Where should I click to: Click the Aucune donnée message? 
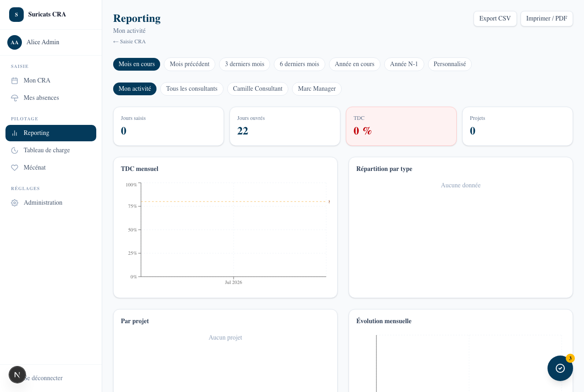tap(461, 186)
